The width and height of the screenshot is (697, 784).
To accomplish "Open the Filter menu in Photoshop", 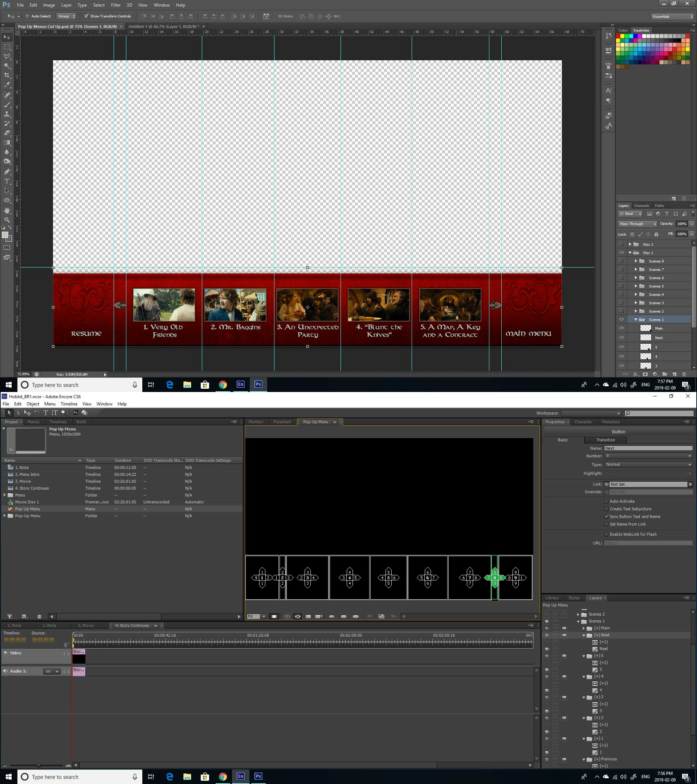I will [x=115, y=5].
